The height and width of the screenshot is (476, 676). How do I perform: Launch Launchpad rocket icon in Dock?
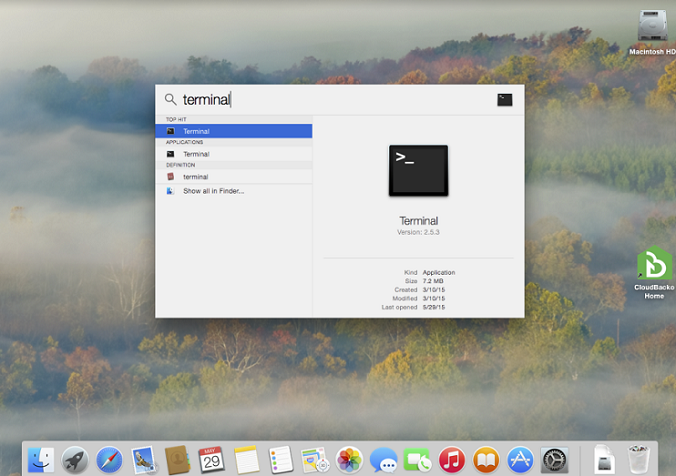tap(75, 459)
